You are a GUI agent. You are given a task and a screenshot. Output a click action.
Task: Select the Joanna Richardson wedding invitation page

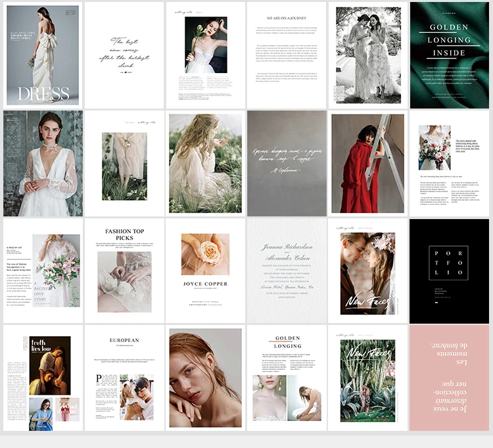click(287, 271)
